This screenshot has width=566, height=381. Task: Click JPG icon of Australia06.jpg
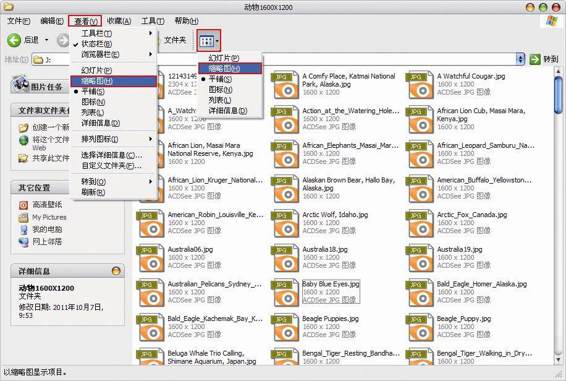(x=150, y=259)
